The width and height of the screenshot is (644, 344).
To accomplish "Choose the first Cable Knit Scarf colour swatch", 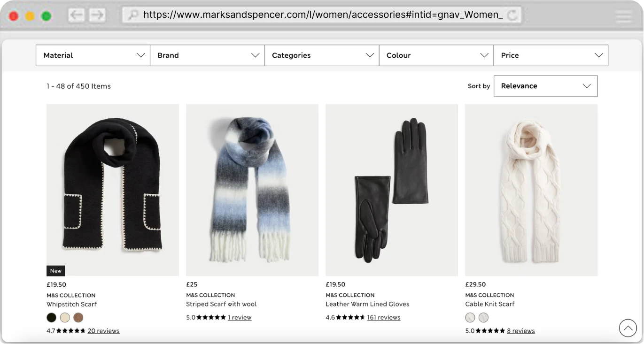I will click(x=470, y=318).
